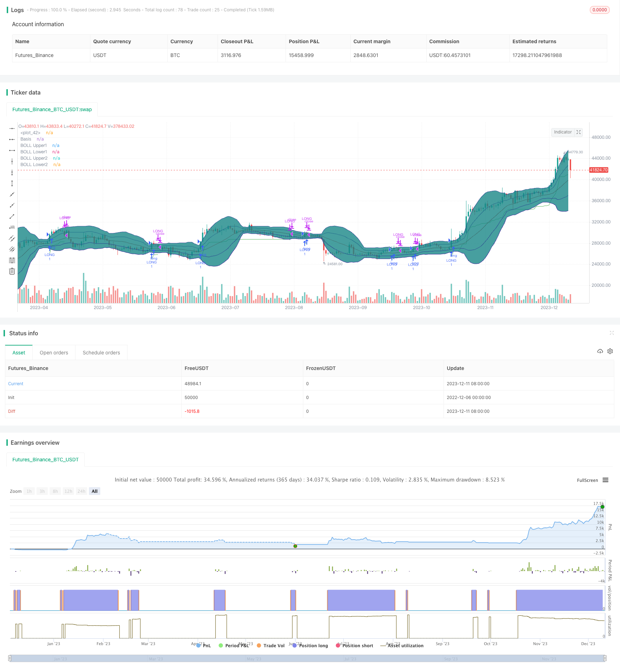Open the settings gear in Status info
Screen dimensions: 620x672
[610, 351]
